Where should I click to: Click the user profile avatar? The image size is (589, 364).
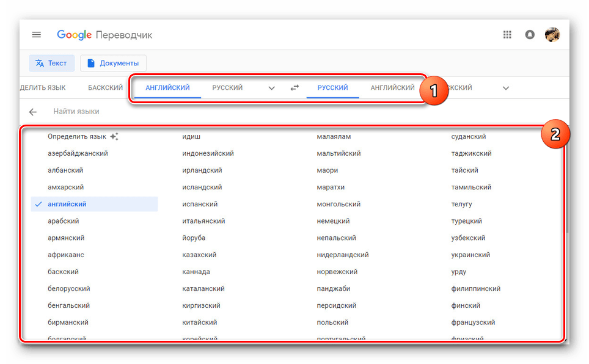552,35
